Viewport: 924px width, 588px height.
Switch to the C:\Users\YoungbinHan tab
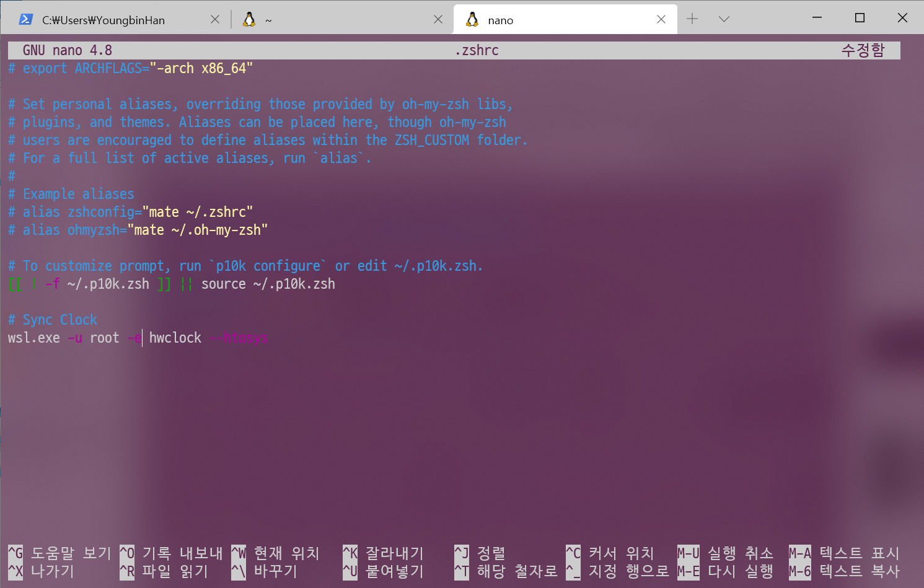[x=103, y=20]
